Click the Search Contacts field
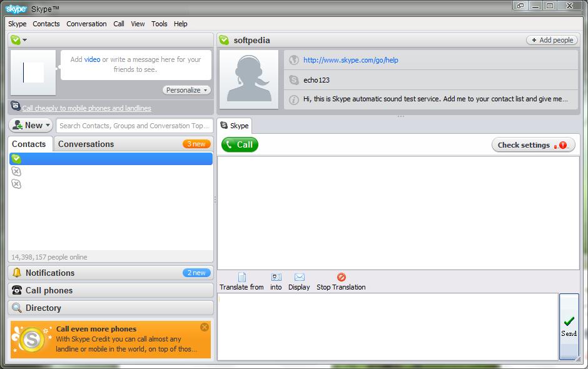 click(134, 126)
